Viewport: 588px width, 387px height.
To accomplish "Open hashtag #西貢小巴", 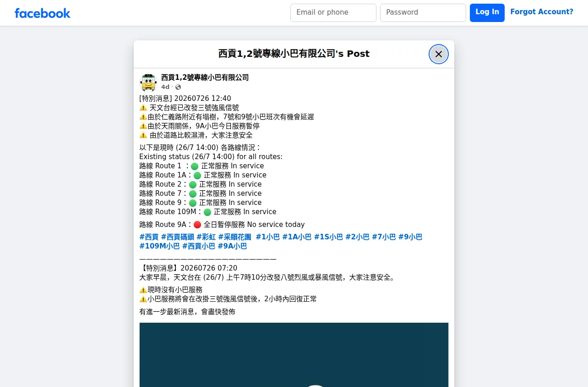I will 199,246.
